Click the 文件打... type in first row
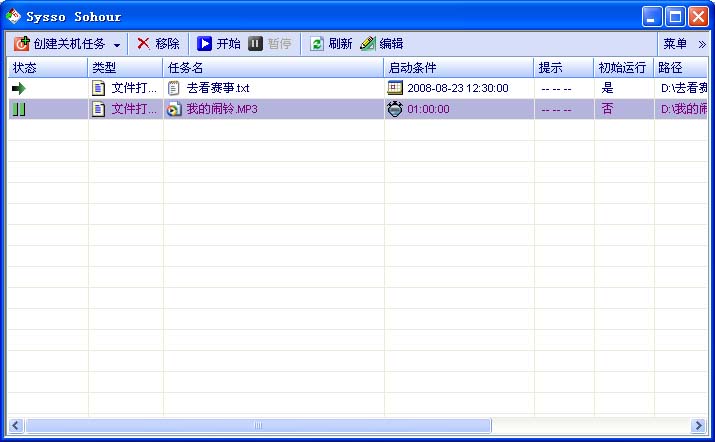The image size is (715, 442). coord(134,88)
